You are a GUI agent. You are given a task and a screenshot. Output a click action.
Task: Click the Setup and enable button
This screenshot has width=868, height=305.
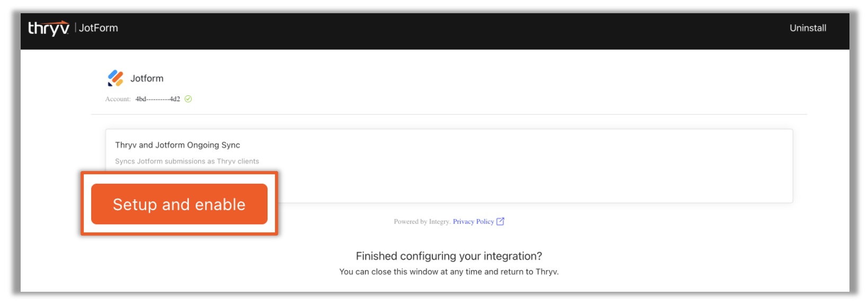(179, 204)
